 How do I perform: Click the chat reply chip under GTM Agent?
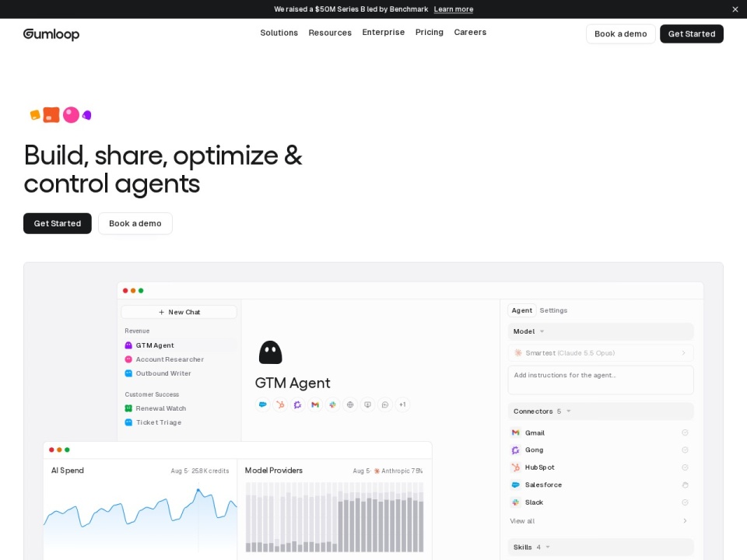pos(385,404)
